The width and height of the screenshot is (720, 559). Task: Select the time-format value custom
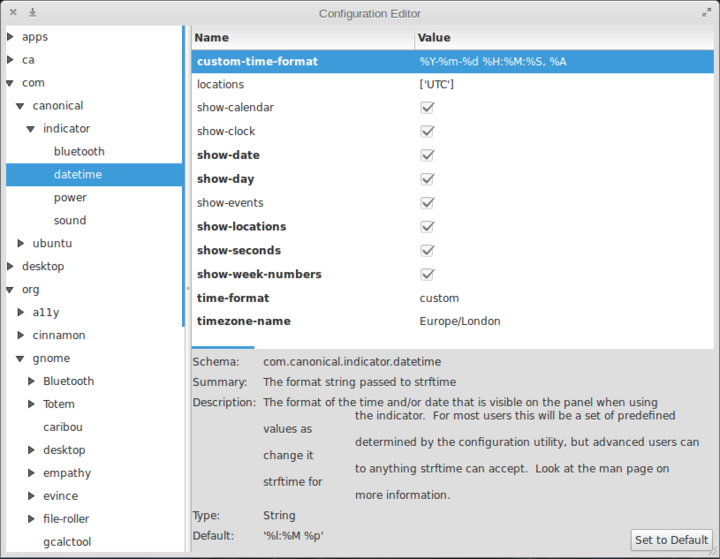439,298
